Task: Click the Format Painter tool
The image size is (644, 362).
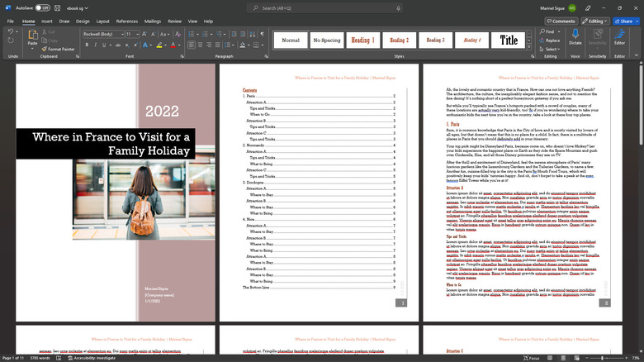Action: (56, 49)
